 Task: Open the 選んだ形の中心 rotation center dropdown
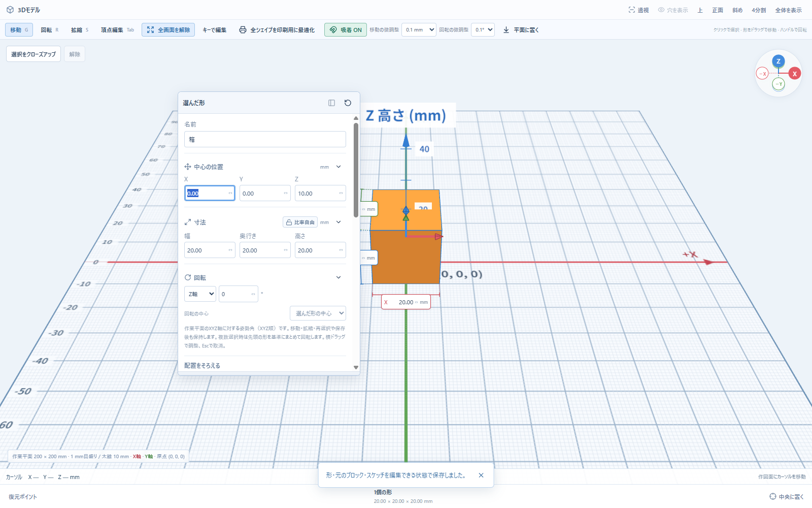pos(318,313)
